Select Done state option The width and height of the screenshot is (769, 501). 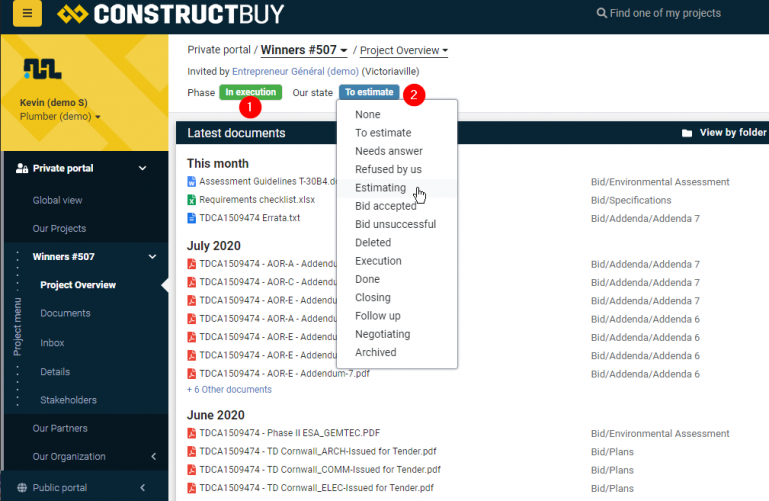click(x=397, y=279)
